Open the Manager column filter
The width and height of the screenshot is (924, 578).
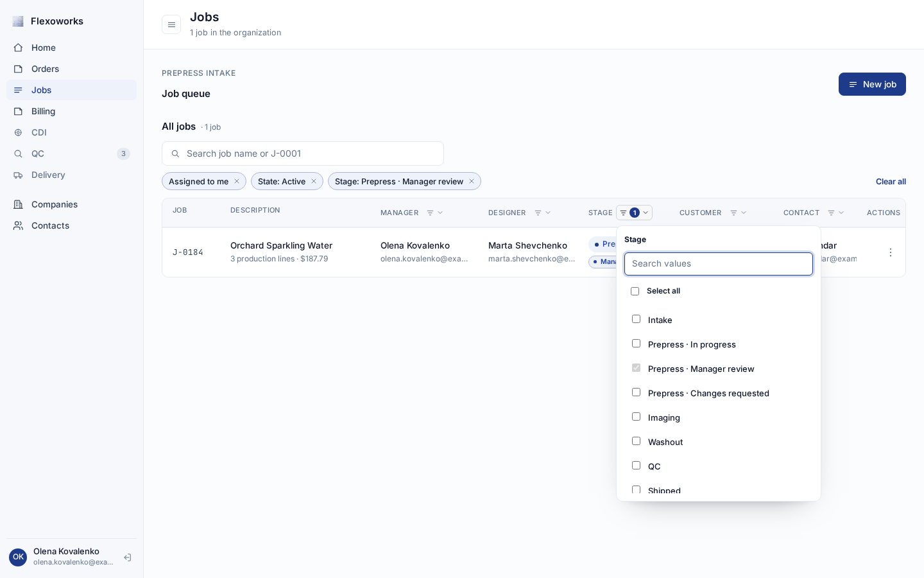pyautogui.click(x=434, y=213)
